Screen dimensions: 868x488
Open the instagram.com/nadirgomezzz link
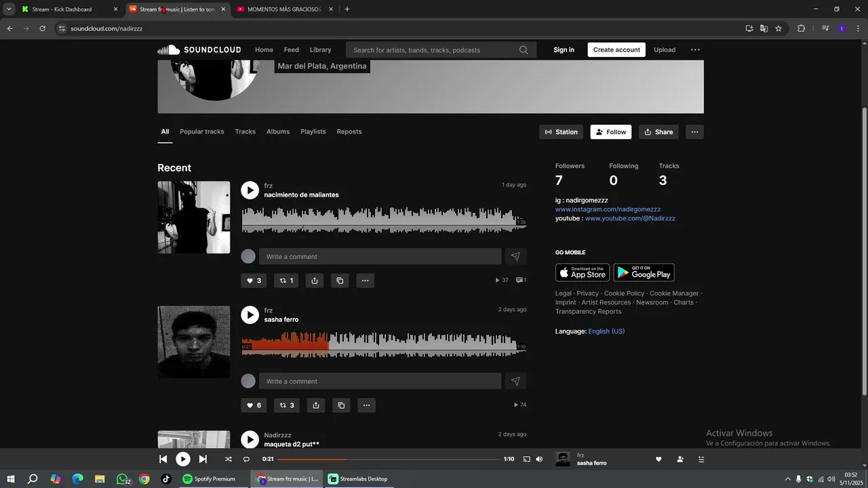pyautogui.click(x=608, y=209)
